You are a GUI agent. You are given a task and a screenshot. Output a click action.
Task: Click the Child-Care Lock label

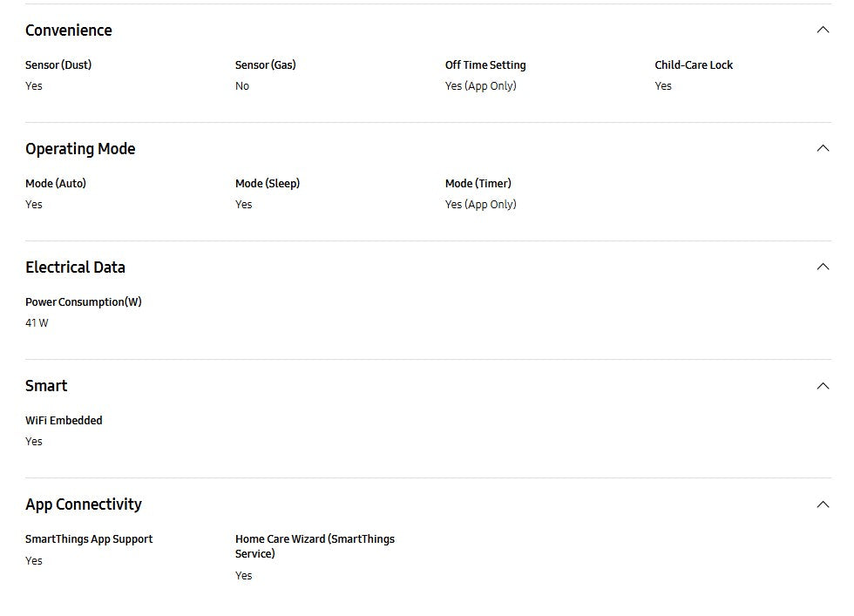694,65
